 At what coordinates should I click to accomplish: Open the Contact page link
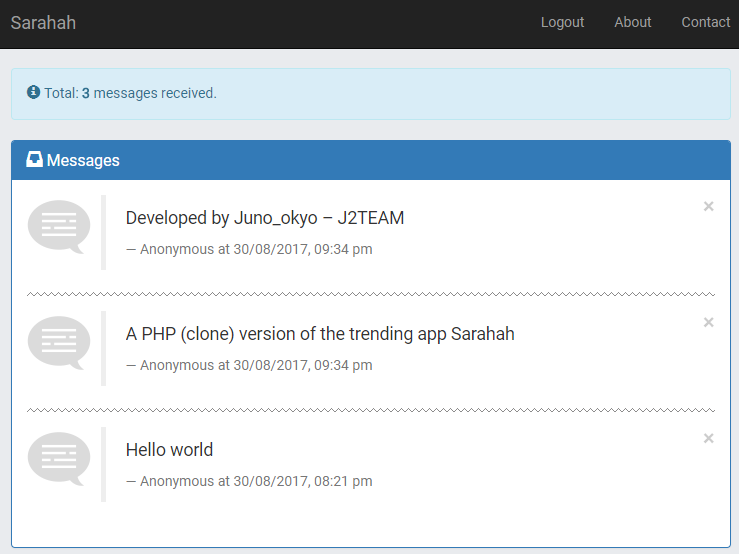[x=706, y=22]
